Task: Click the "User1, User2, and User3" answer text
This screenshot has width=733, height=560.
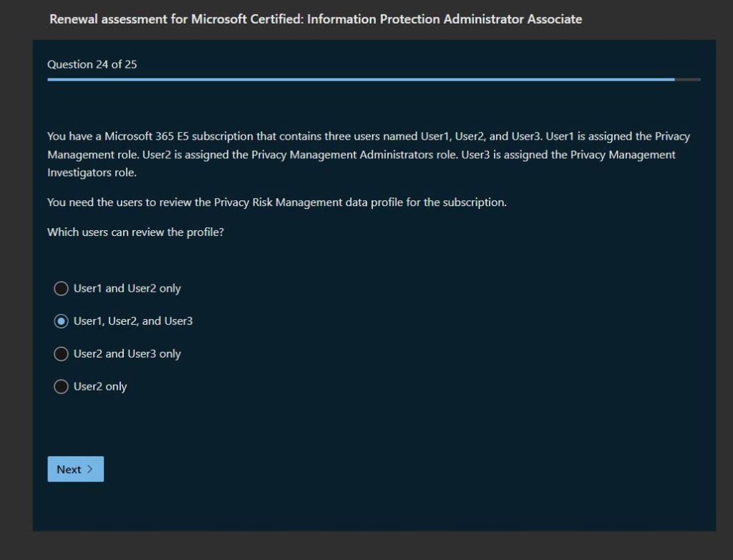Action: (133, 322)
